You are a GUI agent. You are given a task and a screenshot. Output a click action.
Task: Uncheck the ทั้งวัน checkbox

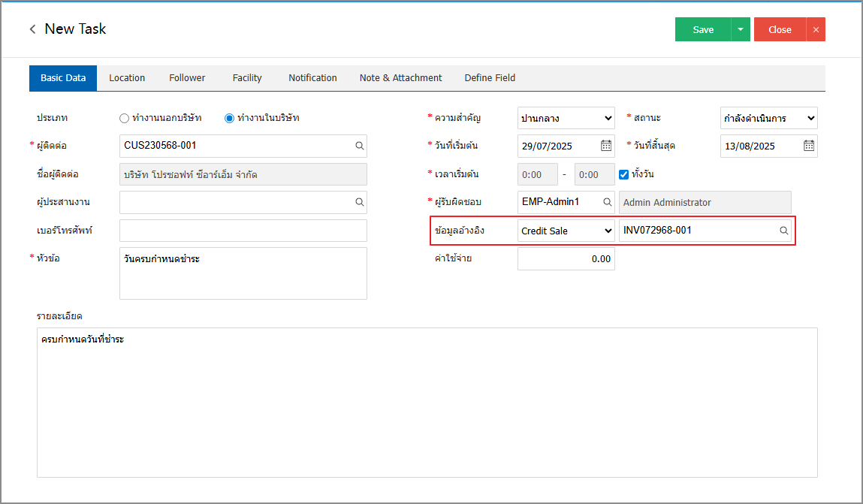tap(623, 174)
